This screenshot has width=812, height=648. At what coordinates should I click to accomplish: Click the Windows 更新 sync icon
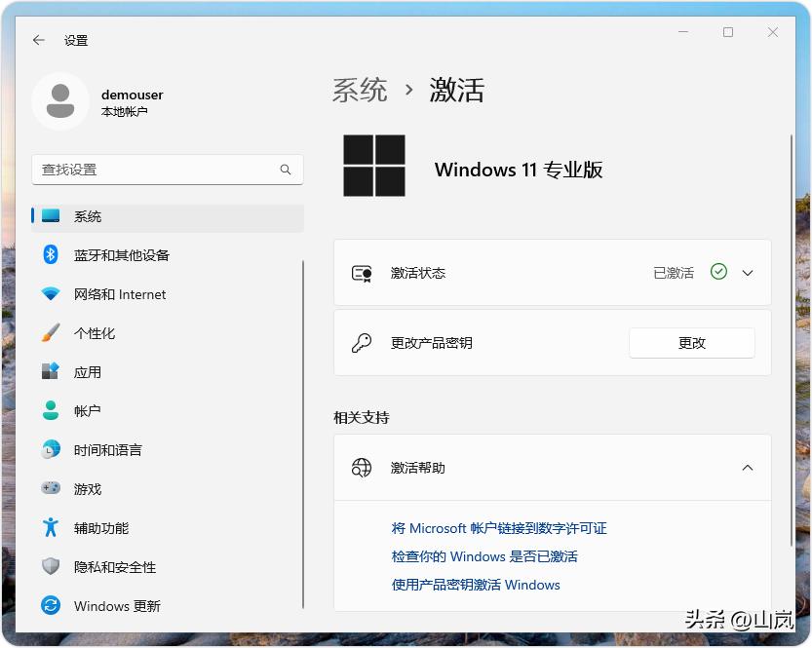51,605
